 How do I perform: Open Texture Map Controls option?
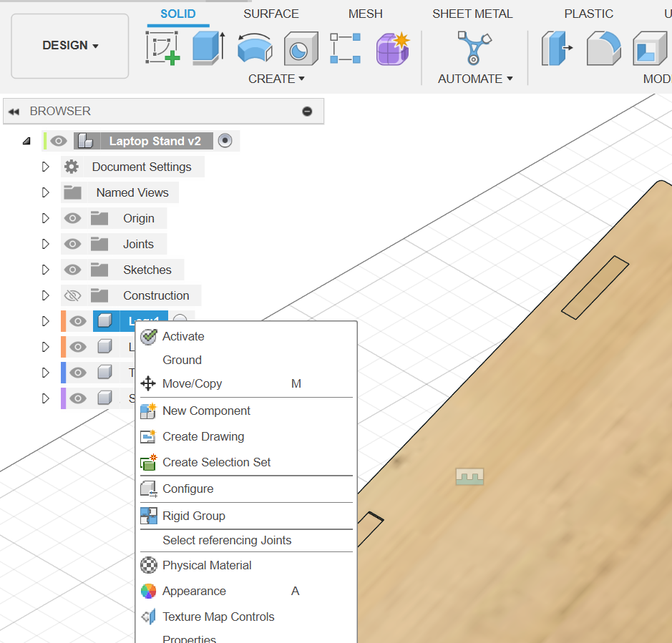click(x=246, y=617)
